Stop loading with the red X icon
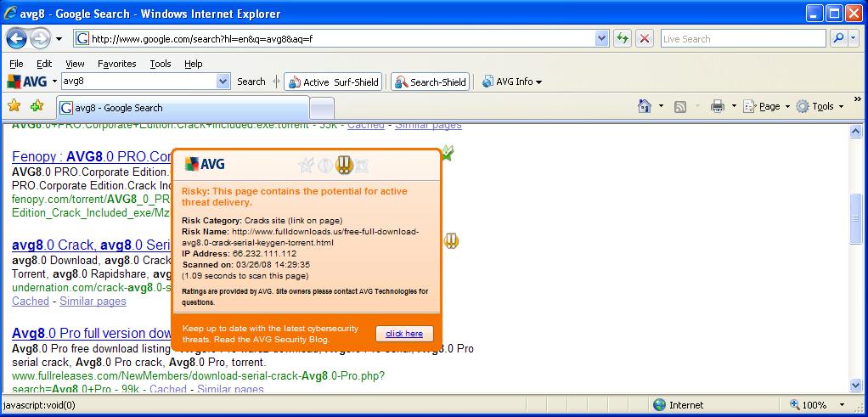The height and width of the screenshot is (417, 868). (x=644, y=39)
